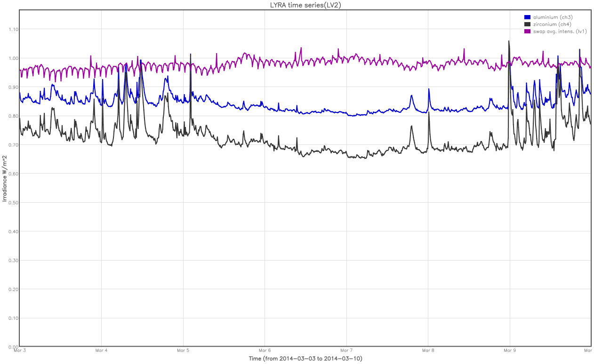Click the Mar 6 x-axis tick label
Viewport: 594px width, 364px height.
click(265, 350)
